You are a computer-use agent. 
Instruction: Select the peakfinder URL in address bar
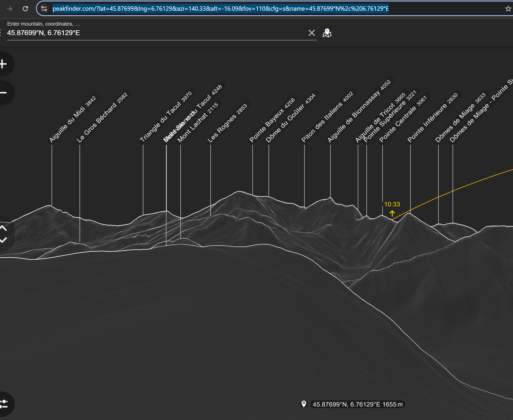[220, 9]
